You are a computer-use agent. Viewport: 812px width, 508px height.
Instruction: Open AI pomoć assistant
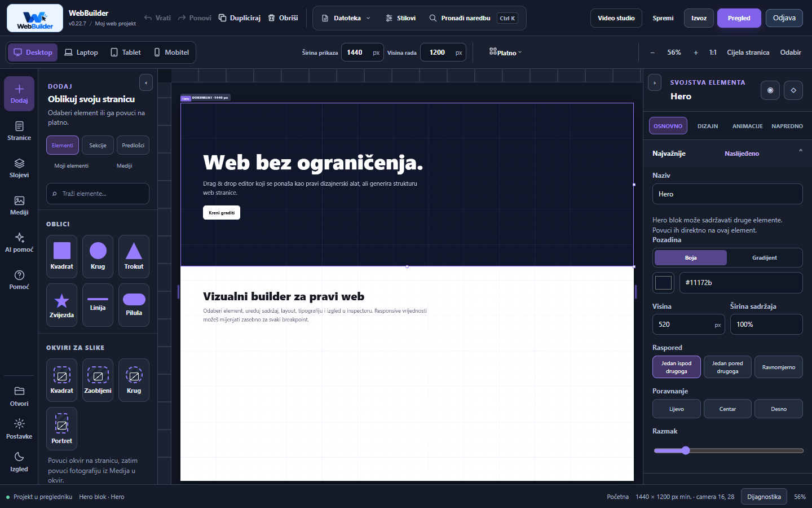19,243
